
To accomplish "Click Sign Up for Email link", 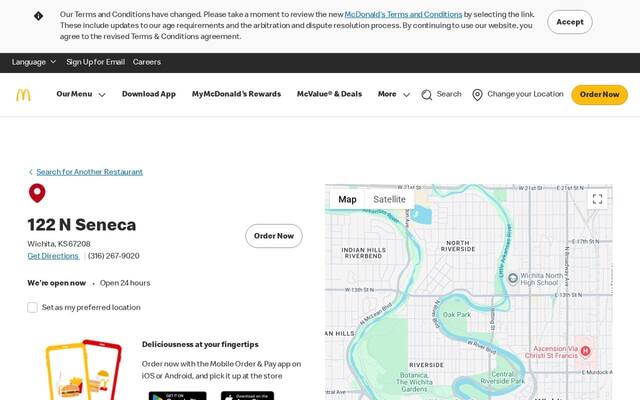I will pyautogui.click(x=96, y=62).
